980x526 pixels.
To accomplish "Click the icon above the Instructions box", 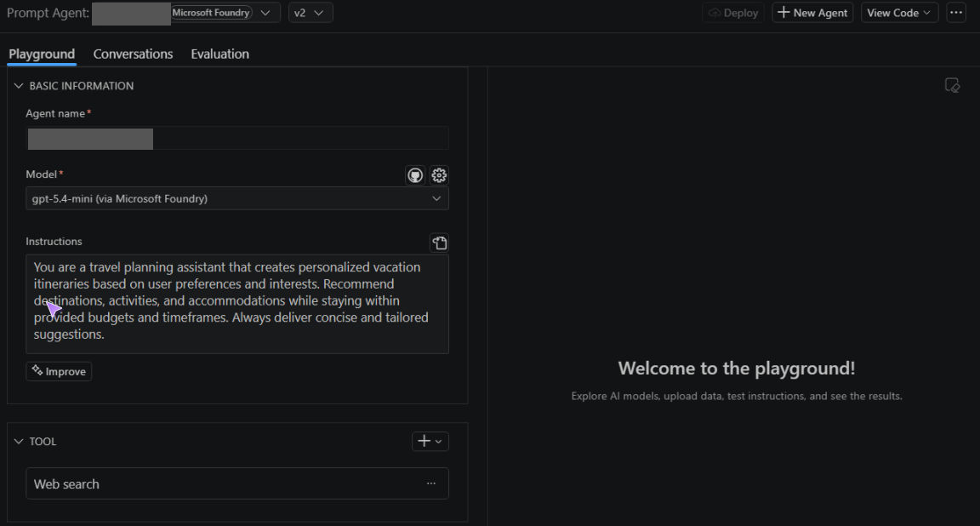I will tap(439, 243).
